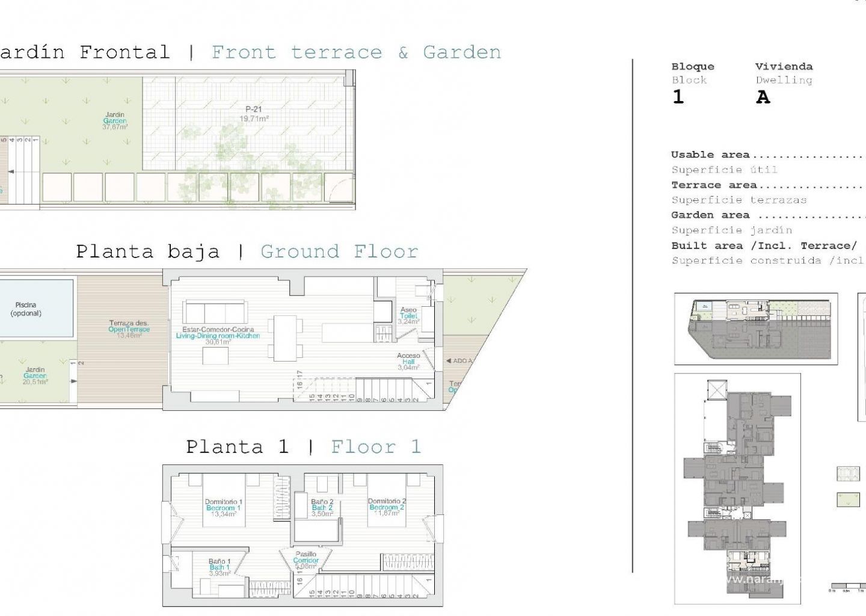This screenshot has height=616, width=866.
Task: Click the Planta baja | Ground Floor heading
Action: 247,251
